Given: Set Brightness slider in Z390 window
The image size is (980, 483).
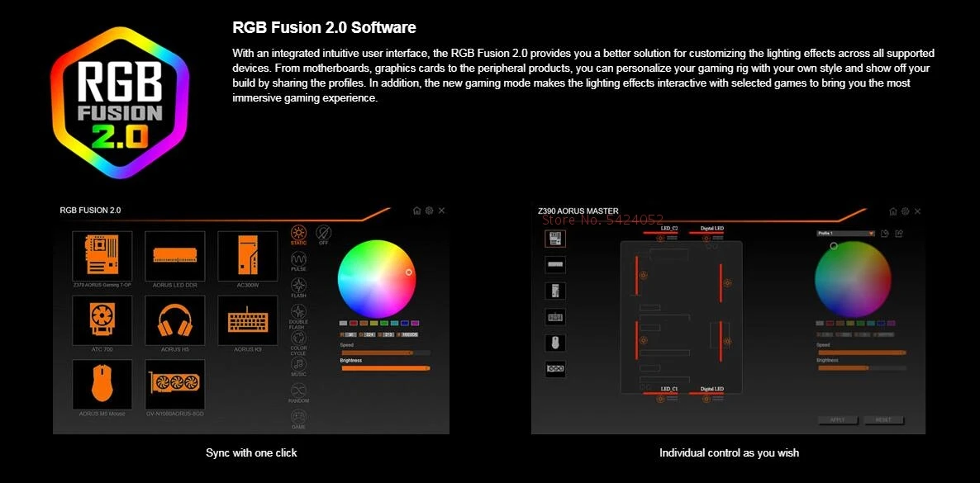Looking at the screenshot, I should point(862,368).
